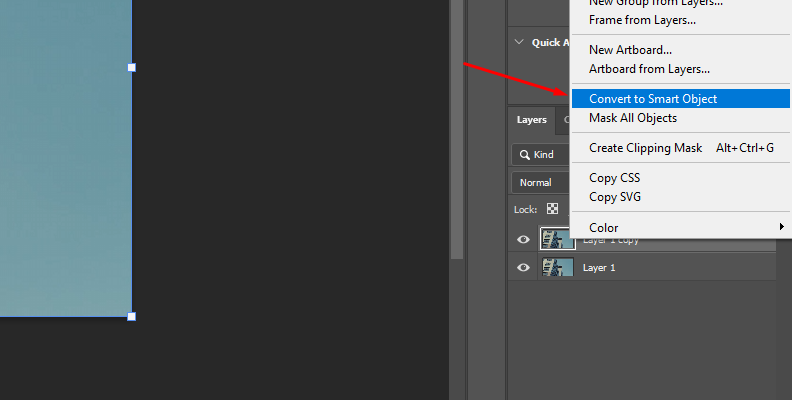
Task: Select New Artboard menu item
Action: click(x=630, y=50)
